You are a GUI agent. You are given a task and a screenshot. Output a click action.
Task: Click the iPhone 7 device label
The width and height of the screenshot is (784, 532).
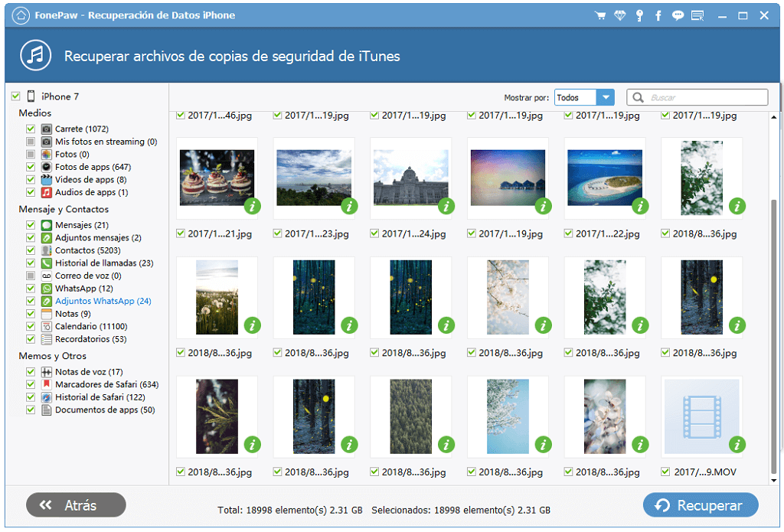tap(60, 96)
